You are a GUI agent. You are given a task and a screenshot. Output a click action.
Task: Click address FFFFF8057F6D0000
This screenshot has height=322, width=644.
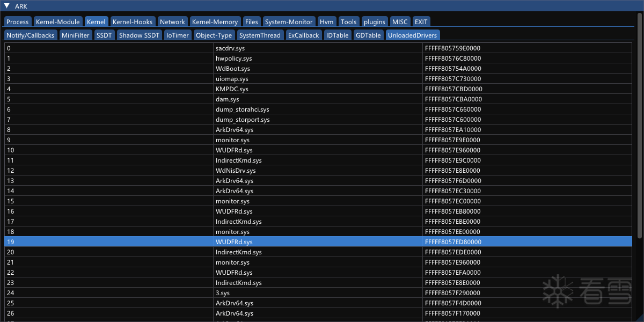point(453,181)
